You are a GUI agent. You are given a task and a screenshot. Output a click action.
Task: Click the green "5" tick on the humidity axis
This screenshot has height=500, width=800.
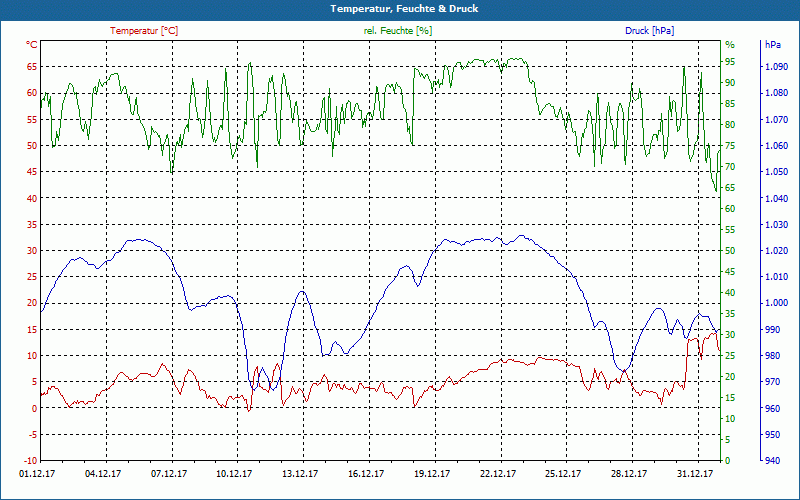[x=728, y=440]
